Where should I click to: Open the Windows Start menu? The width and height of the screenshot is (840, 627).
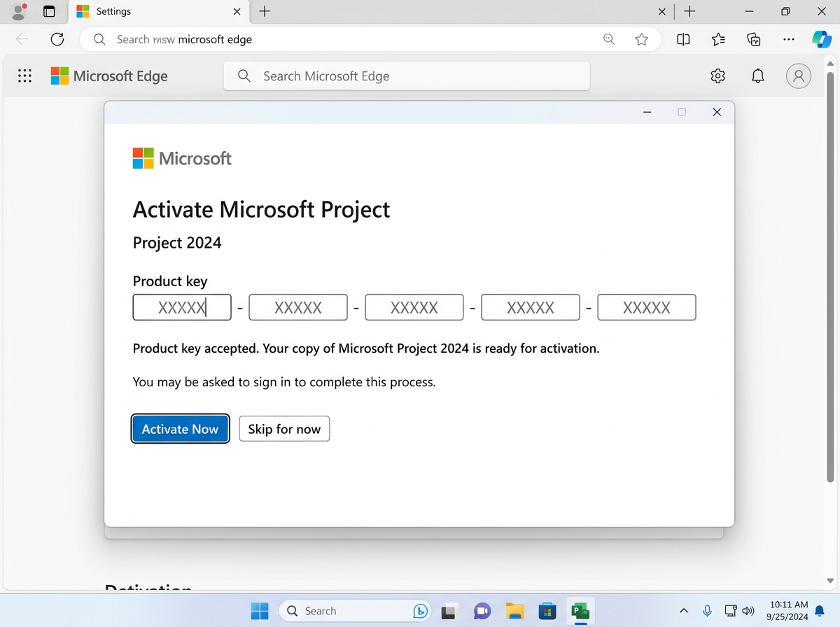[260, 611]
